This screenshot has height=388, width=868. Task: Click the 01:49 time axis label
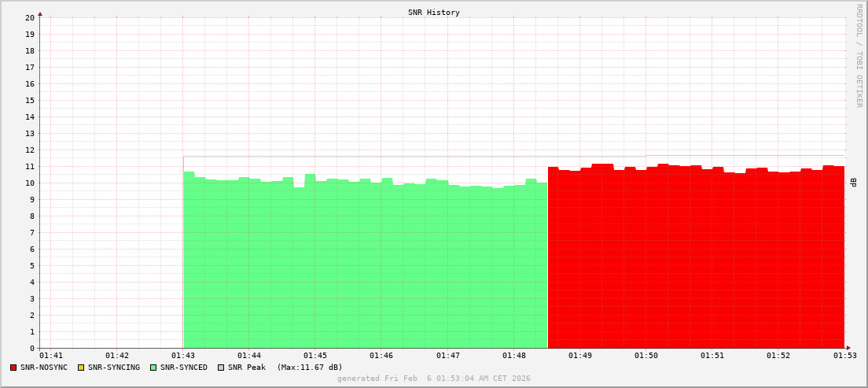tap(580, 356)
